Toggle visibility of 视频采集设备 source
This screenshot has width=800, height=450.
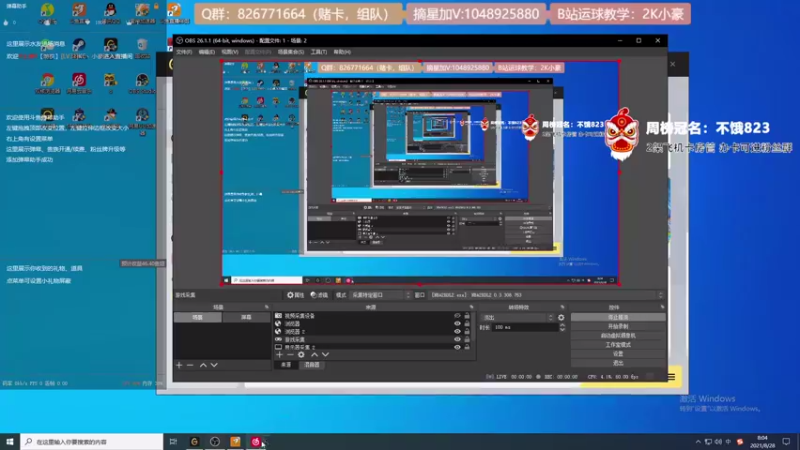[x=457, y=316]
